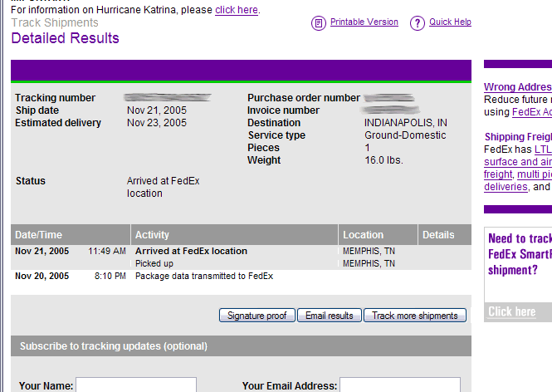Click the Location column header
The height and width of the screenshot is (392, 552).
[x=378, y=235]
